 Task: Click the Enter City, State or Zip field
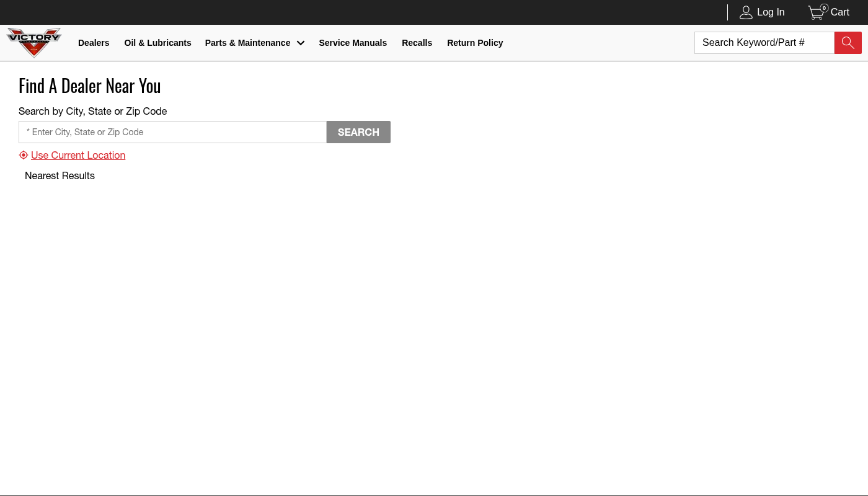tap(172, 132)
